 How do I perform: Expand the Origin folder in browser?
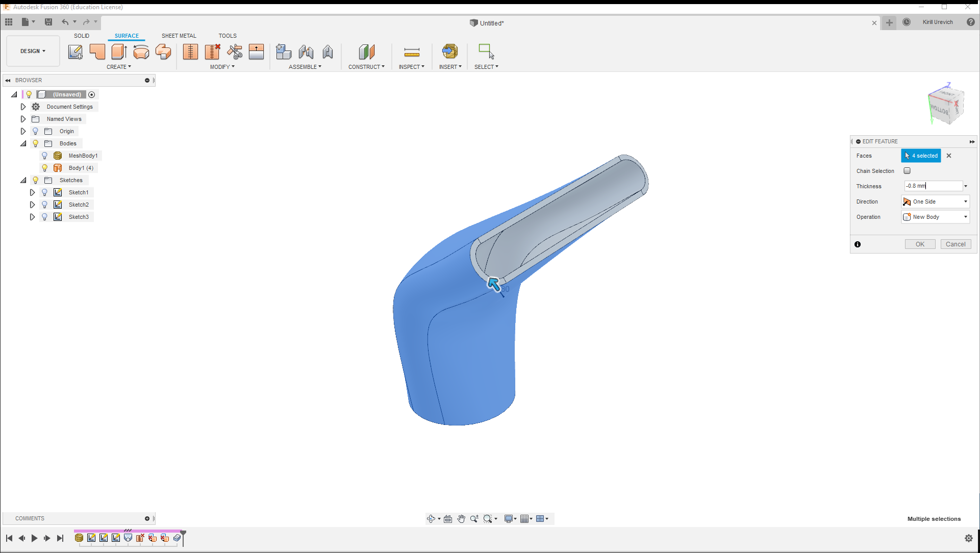23,131
